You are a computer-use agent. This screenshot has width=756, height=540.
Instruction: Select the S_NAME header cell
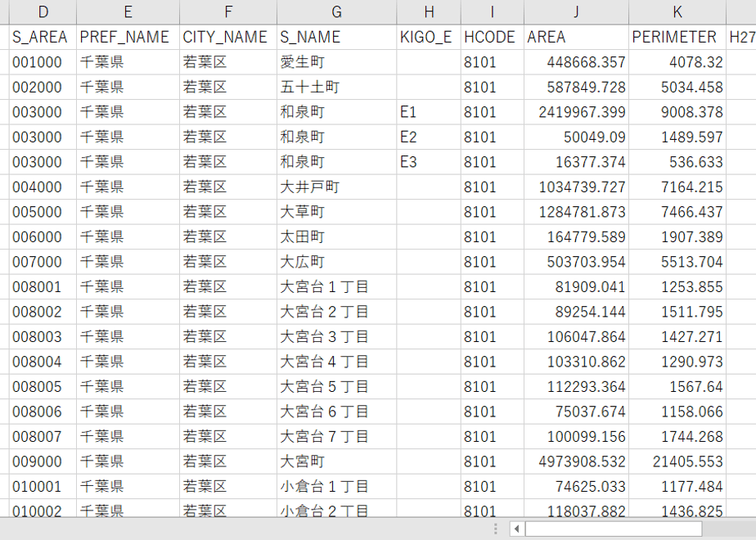(x=336, y=37)
